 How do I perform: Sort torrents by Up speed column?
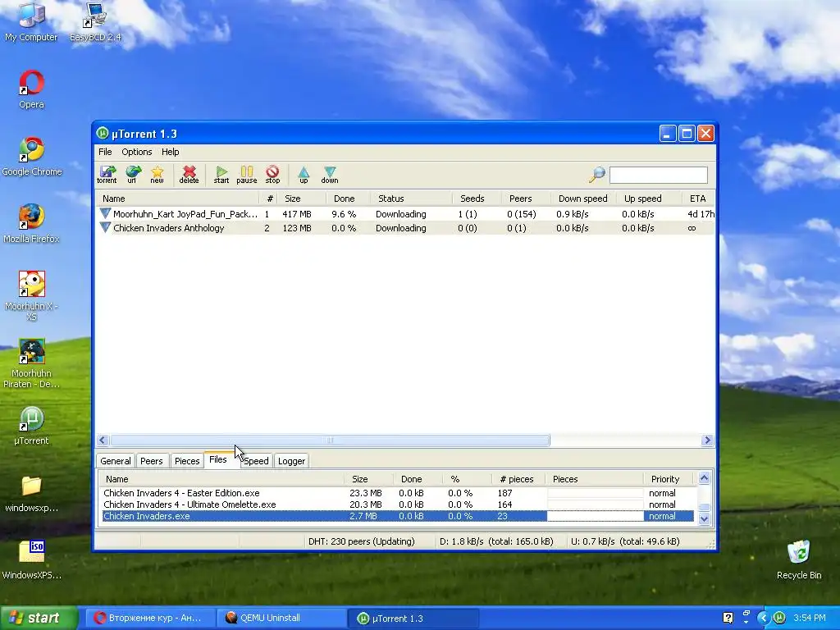tap(648, 199)
